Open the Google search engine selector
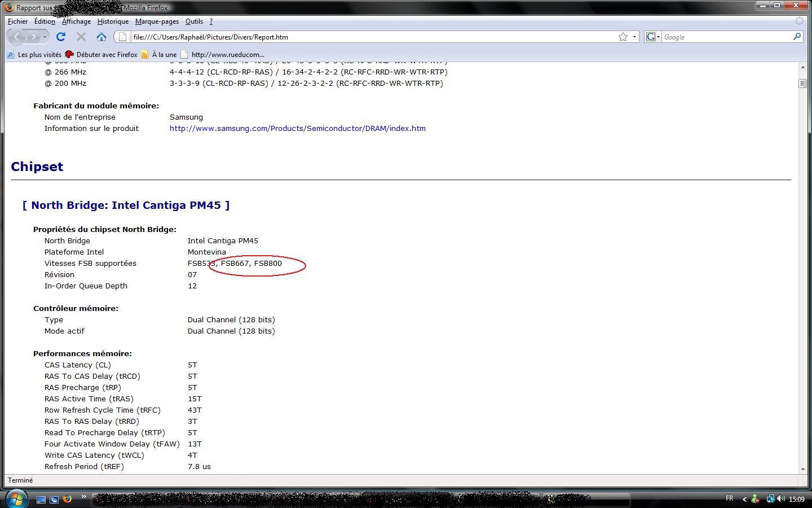812x508 pixels. tap(652, 37)
